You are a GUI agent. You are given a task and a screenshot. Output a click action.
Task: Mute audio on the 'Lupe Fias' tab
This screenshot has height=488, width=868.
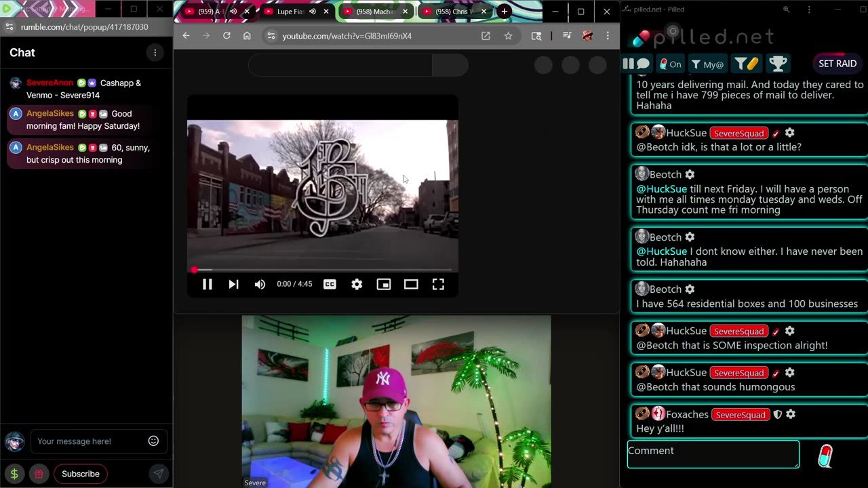(x=313, y=12)
